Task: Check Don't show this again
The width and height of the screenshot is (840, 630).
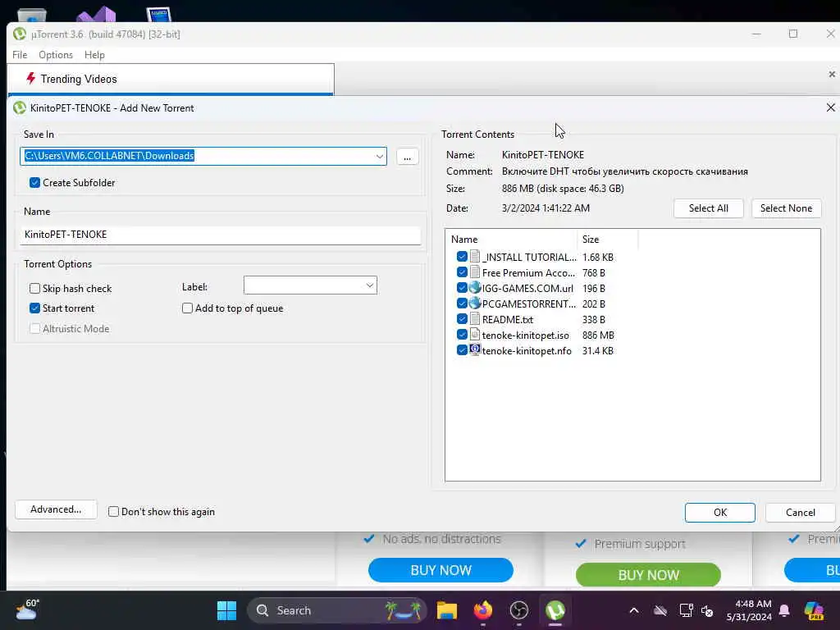Action: (113, 512)
